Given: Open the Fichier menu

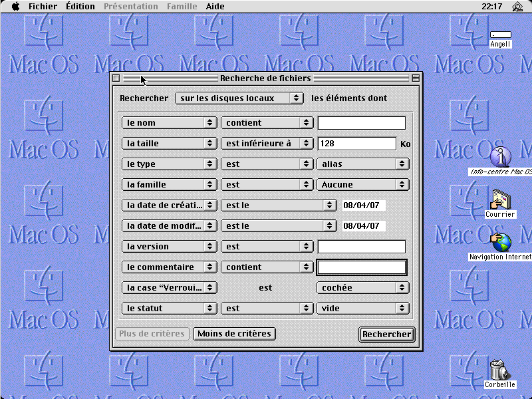Looking at the screenshot, I should pos(43,7).
